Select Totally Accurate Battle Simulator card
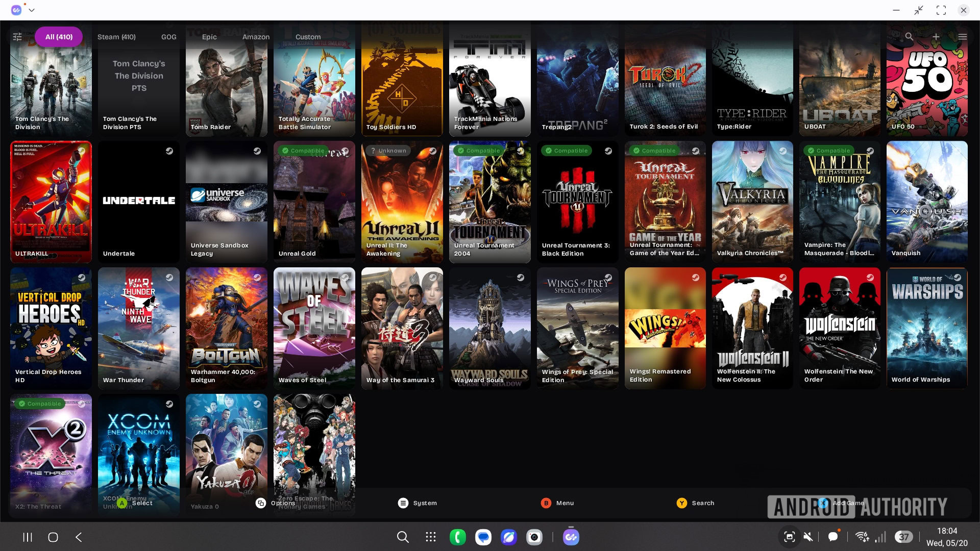The width and height of the screenshot is (980, 551). coord(314,79)
